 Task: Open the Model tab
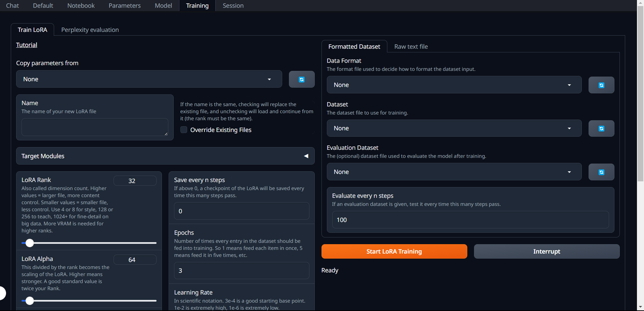pyautogui.click(x=163, y=6)
